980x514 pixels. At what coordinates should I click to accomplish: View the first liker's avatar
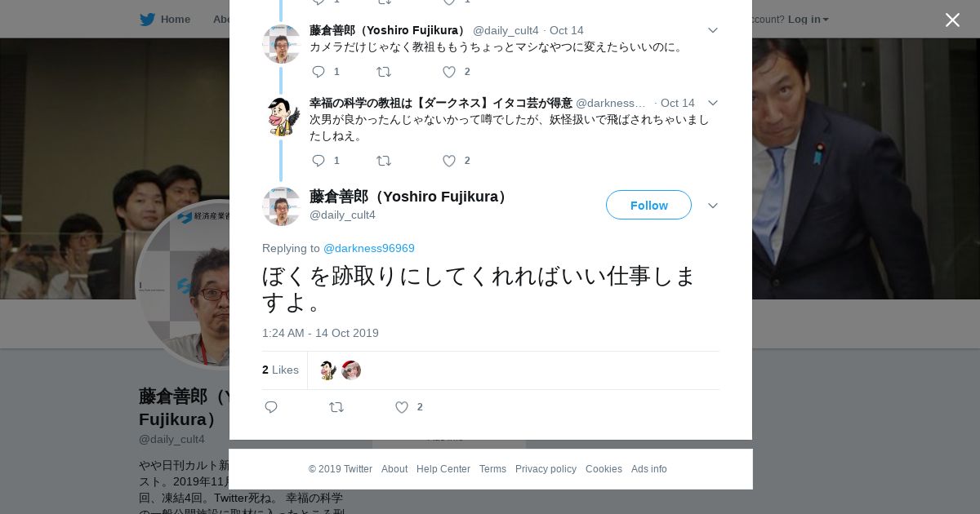click(x=327, y=370)
